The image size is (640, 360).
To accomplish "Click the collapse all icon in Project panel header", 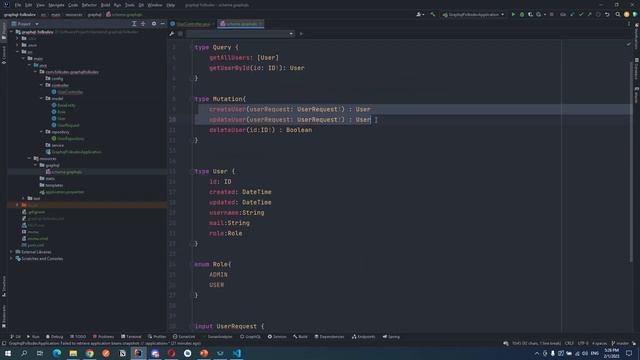I will tap(143, 24).
